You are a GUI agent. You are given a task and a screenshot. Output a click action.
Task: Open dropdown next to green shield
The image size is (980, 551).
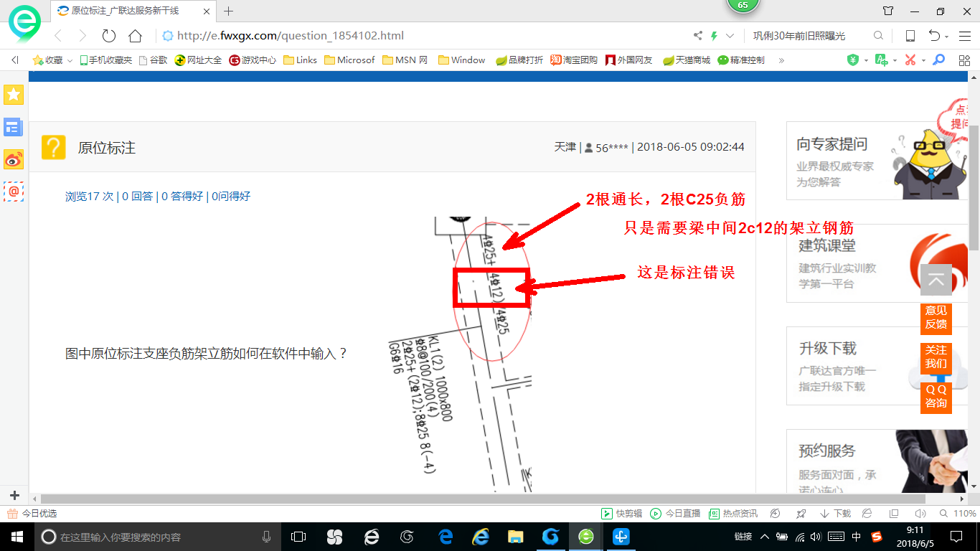coord(866,61)
